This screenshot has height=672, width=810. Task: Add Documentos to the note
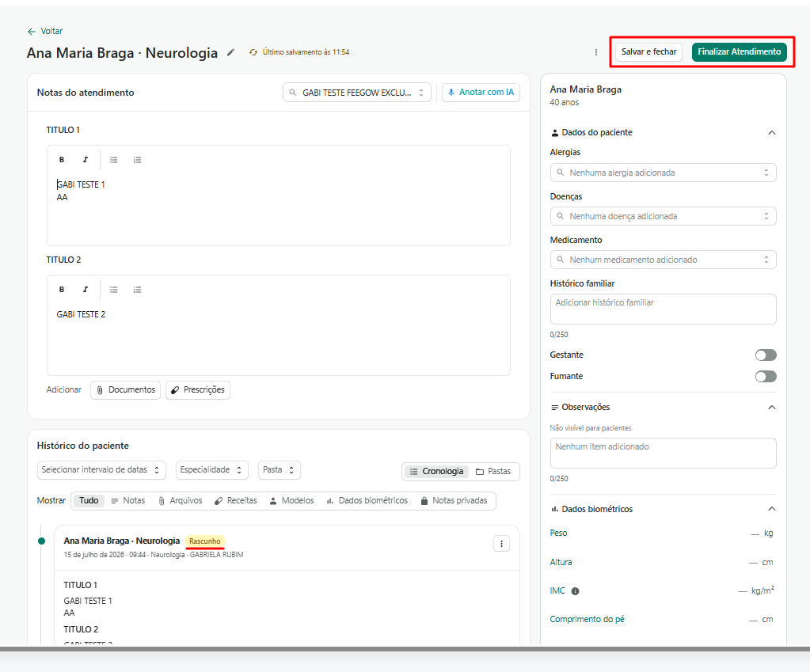pos(126,390)
